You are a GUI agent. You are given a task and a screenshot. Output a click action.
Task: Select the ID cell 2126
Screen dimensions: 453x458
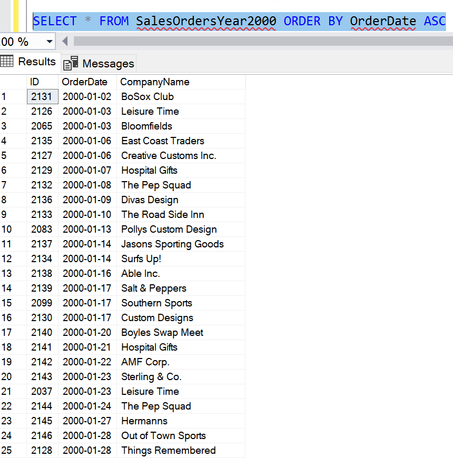(43, 111)
